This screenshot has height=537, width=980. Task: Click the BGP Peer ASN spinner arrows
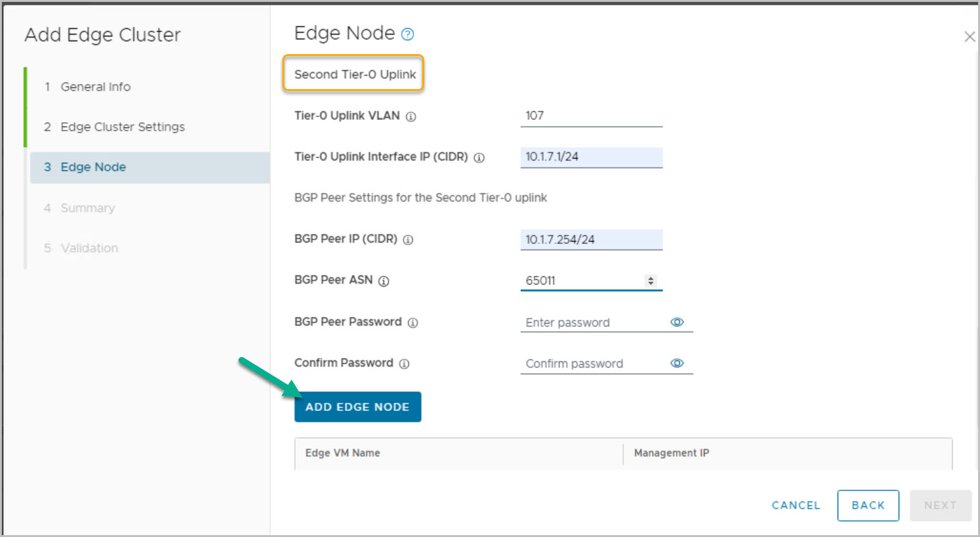pyautogui.click(x=651, y=281)
